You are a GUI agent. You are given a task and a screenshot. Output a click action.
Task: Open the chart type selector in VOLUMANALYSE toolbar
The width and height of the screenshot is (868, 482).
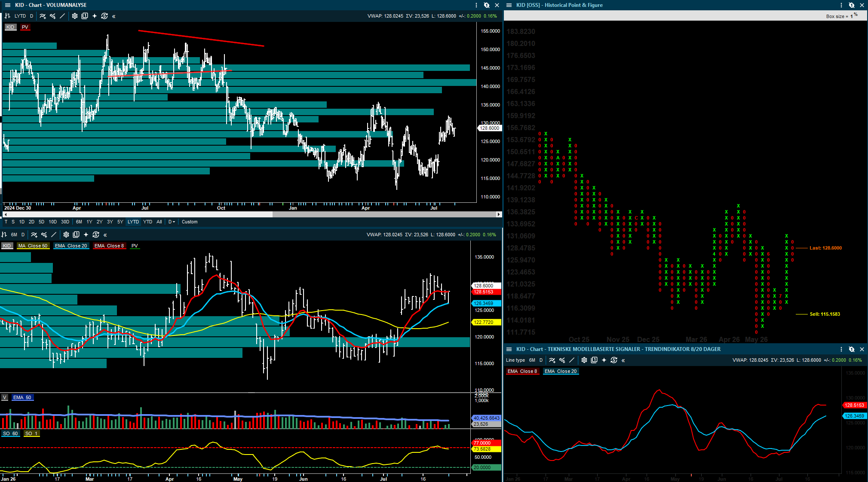pyautogui.click(x=7, y=16)
